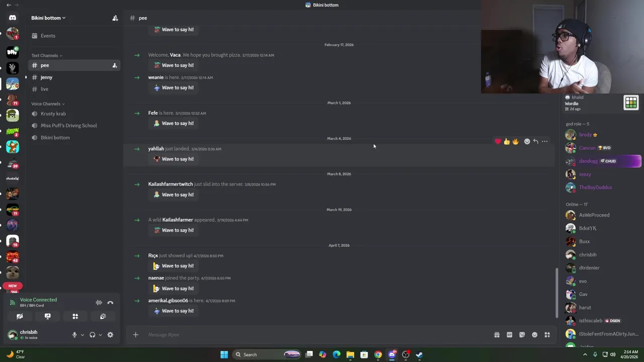Mute the microphone
The width and height of the screenshot is (644, 362).
74,335
